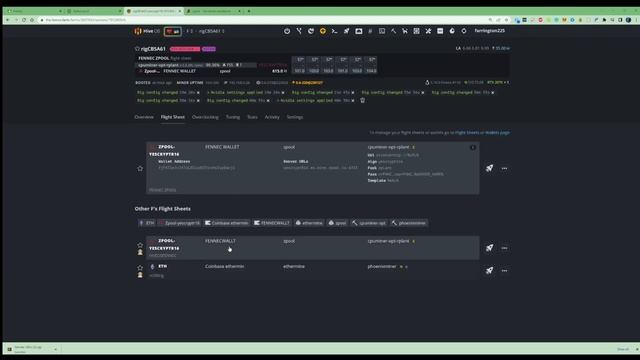Viewport: 640px width, 360px height.
Task: Click the trash icon to clear rig messages
Action: 362,100
